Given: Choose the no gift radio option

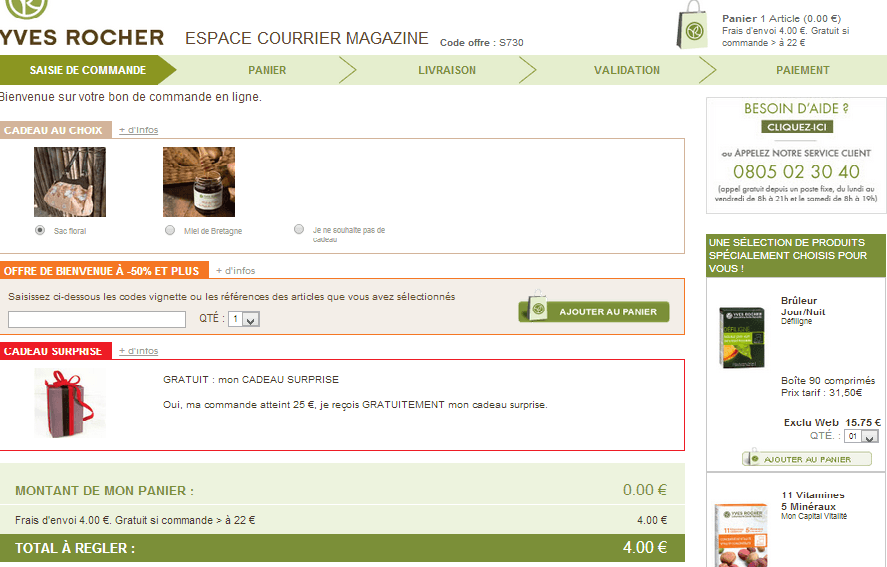Looking at the screenshot, I should click(299, 229).
